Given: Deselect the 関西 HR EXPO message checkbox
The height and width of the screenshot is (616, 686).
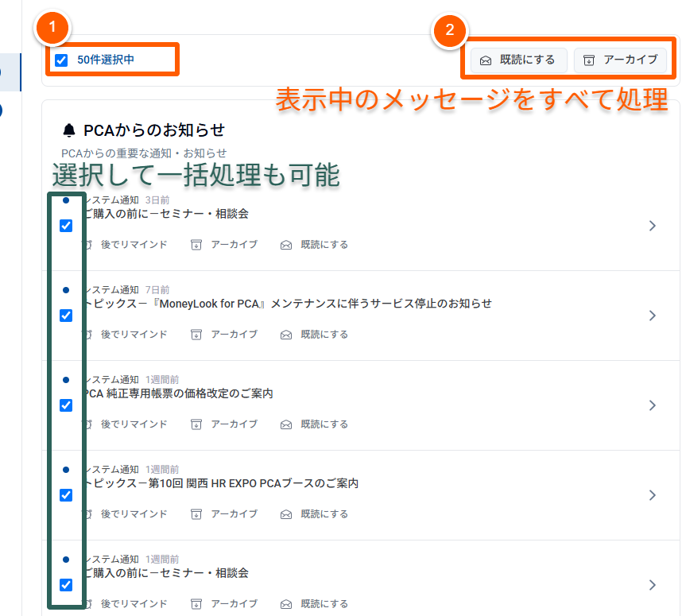Looking at the screenshot, I should click(66, 495).
